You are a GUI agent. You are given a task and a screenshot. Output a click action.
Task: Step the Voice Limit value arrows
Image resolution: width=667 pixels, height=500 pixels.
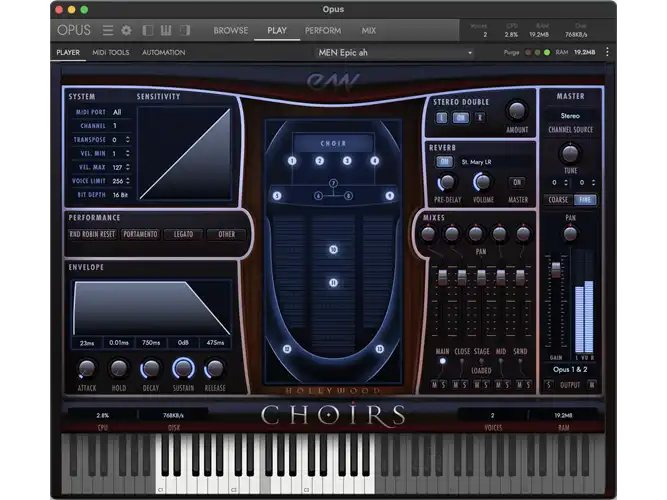pos(127,181)
